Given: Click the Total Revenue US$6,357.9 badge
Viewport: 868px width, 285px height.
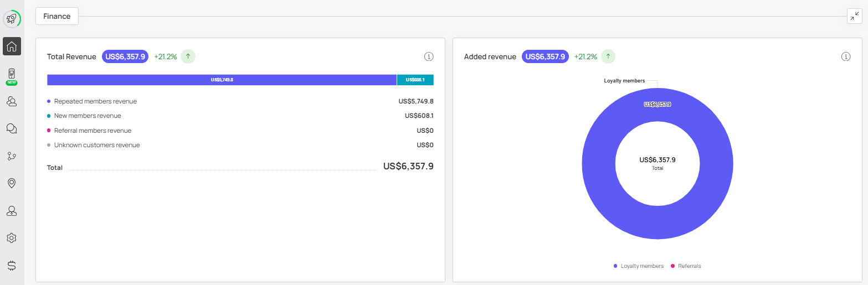Looking at the screenshot, I should point(125,56).
